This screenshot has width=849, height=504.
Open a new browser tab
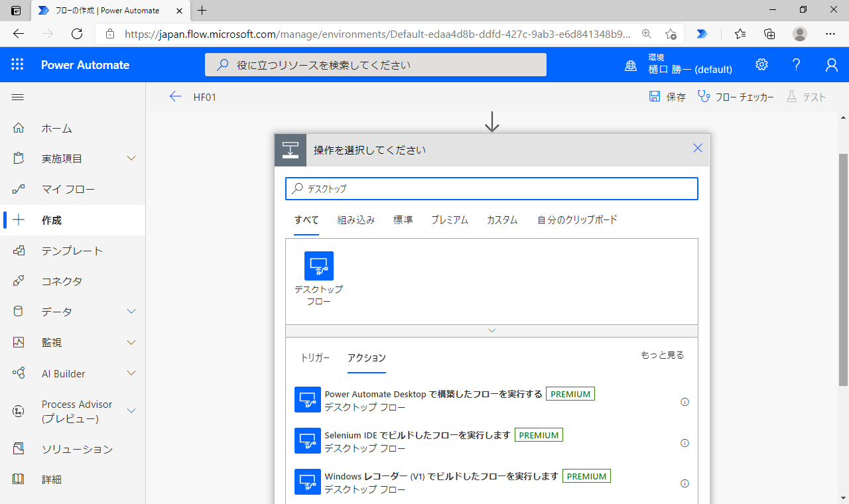pos(202,10)
